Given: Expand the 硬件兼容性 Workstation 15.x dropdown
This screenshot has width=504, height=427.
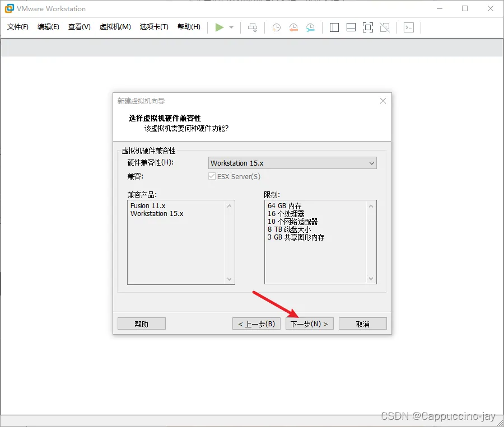Looking at the screenshot, I should [x=292, y=163].
